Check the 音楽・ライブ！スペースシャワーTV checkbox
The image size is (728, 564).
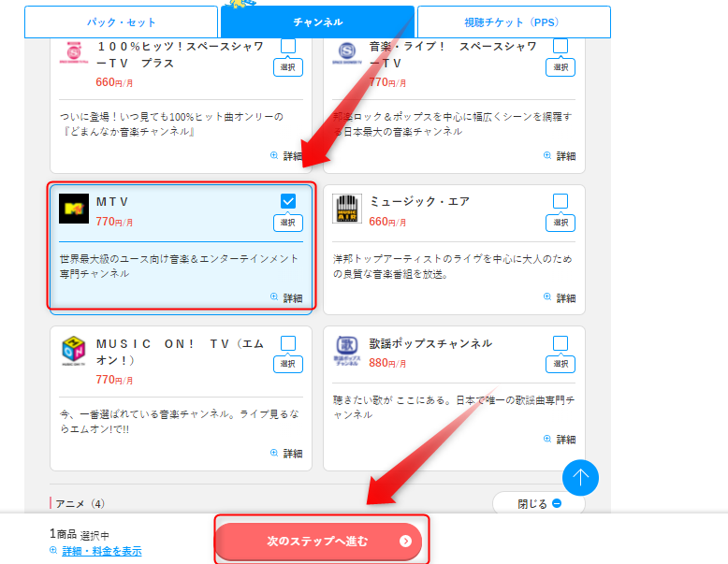(x=561, y=46)
